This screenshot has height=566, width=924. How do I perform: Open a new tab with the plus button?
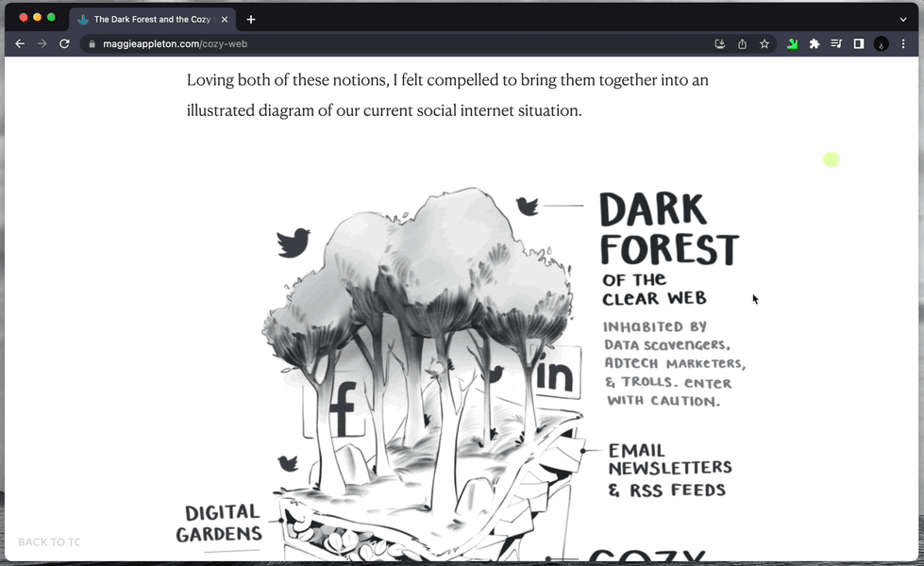tap(251, 20)
